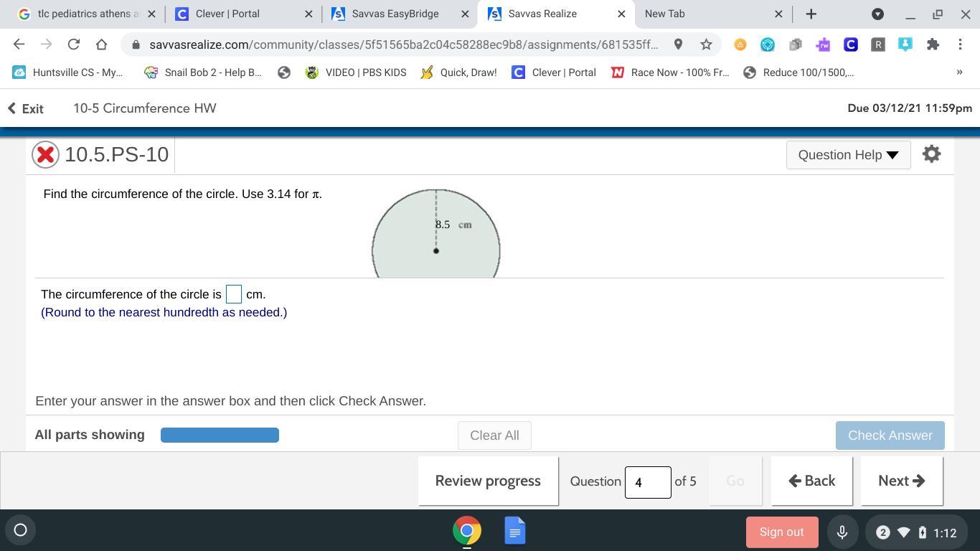This screenshot has width=980, height=551.
Task: Close the New Tab tab
Action: 778,14
